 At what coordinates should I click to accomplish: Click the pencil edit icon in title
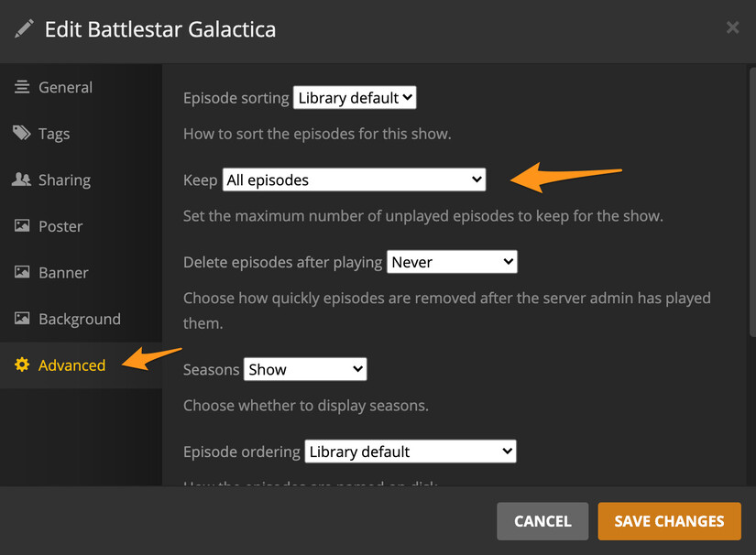pos(24,28)
